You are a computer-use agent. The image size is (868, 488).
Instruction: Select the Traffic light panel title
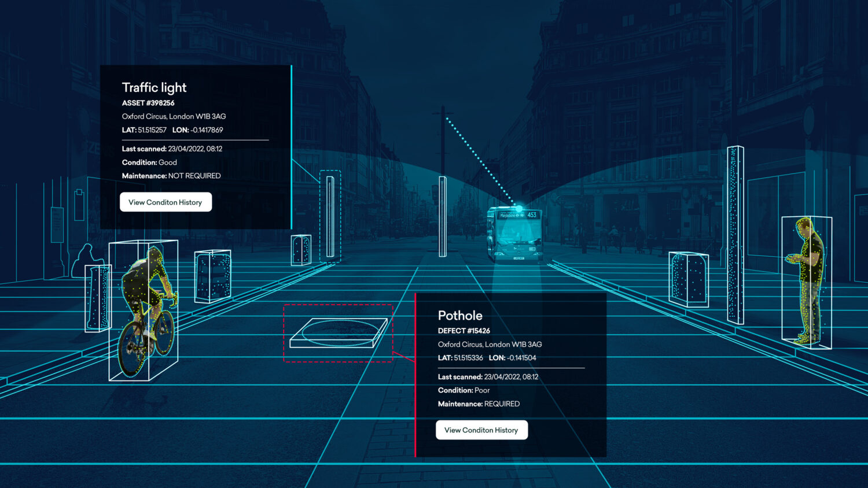(154, 87)
